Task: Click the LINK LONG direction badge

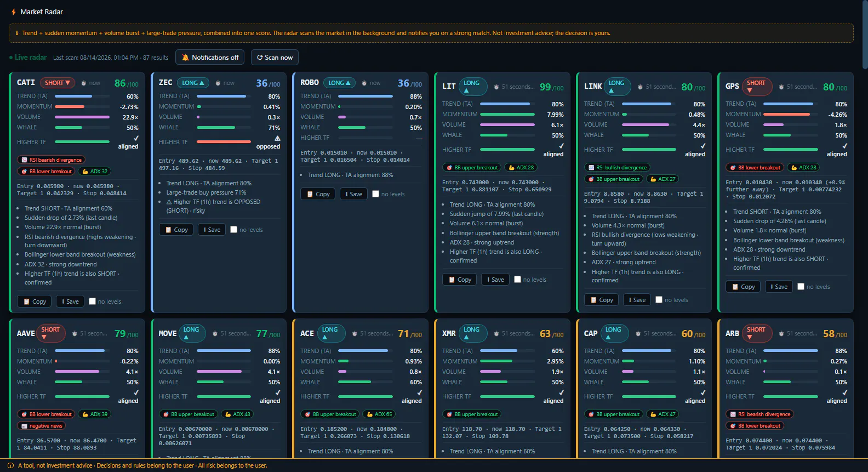Action: click(616, 87)
